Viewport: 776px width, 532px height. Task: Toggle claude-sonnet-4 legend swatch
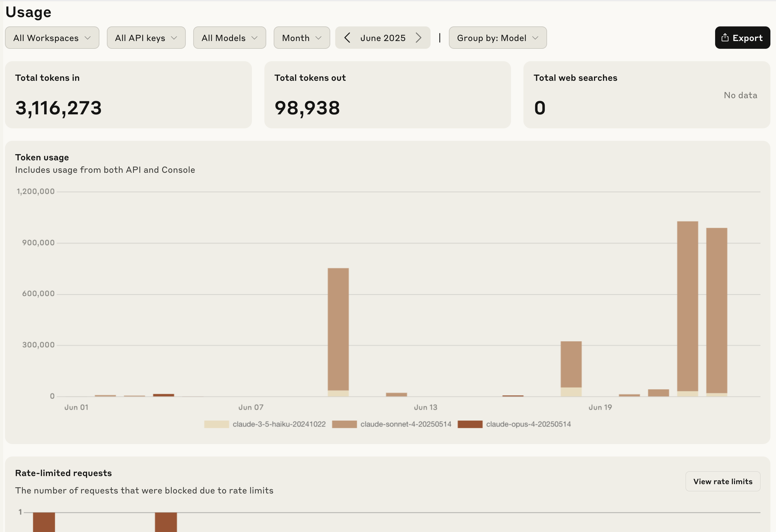344,424
